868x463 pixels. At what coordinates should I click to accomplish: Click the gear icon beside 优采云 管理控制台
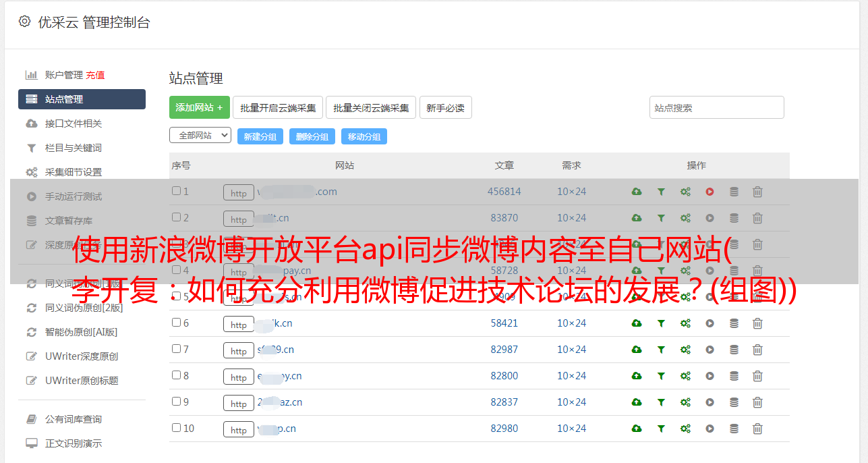pos(24,22)
